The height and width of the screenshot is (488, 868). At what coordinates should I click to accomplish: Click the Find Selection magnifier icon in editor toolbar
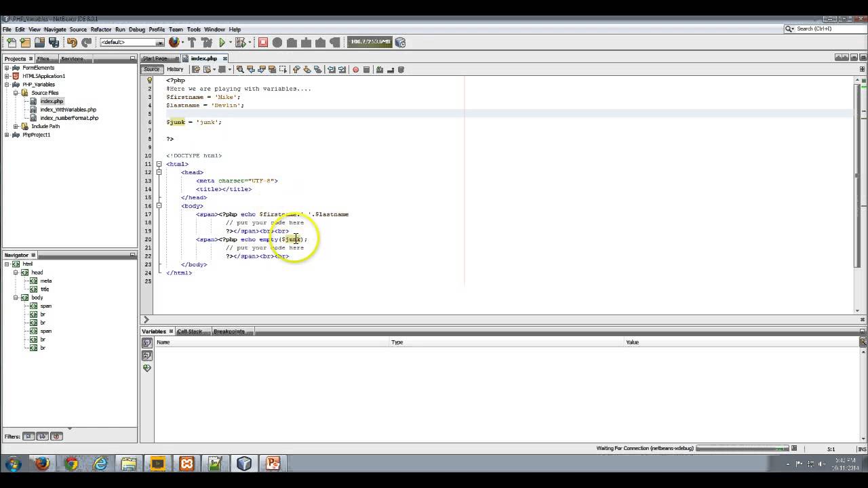tap(239, 69)
